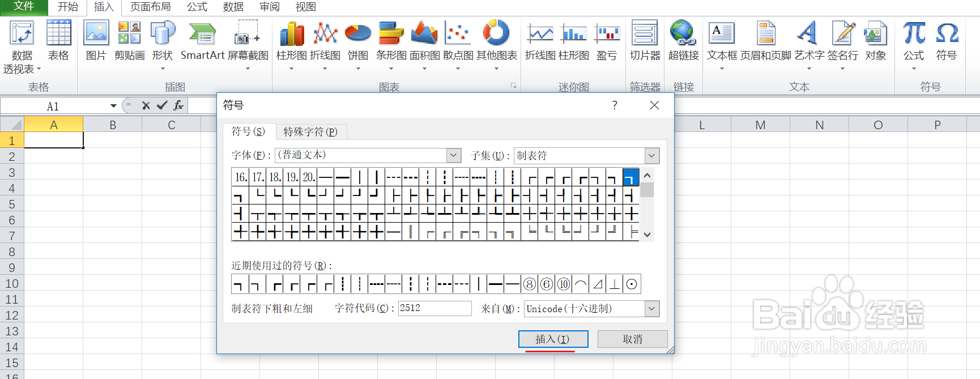Click cell A1 in the worksheet
The width and height of the screenshot is (980, 379).
click(54, 140)
